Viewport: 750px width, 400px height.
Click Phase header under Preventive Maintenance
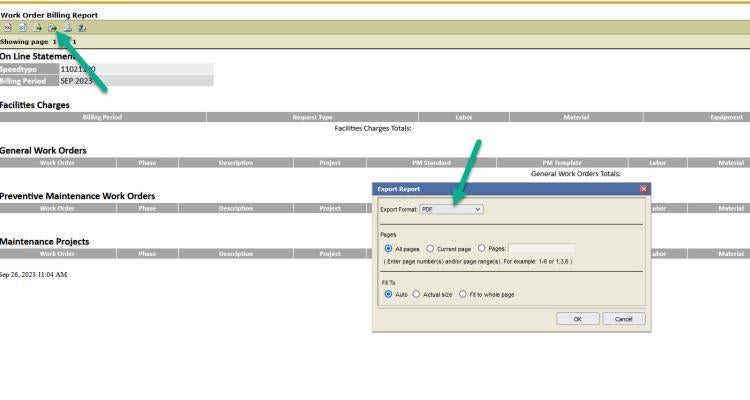pos(147,208)
